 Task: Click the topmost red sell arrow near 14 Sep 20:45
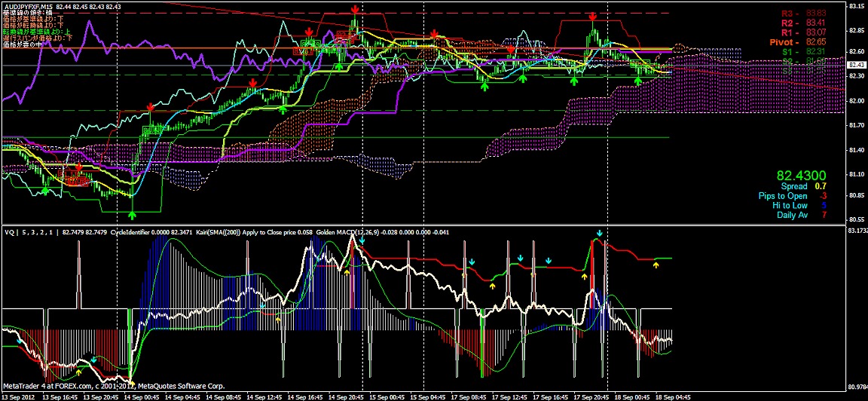coord(354,10)
